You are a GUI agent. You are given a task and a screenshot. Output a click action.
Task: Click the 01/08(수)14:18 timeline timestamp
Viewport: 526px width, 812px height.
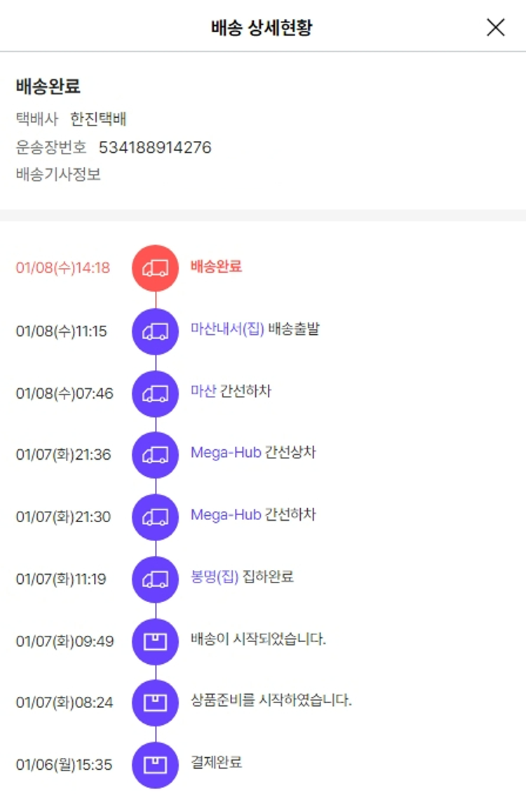[x=63, y=267]
